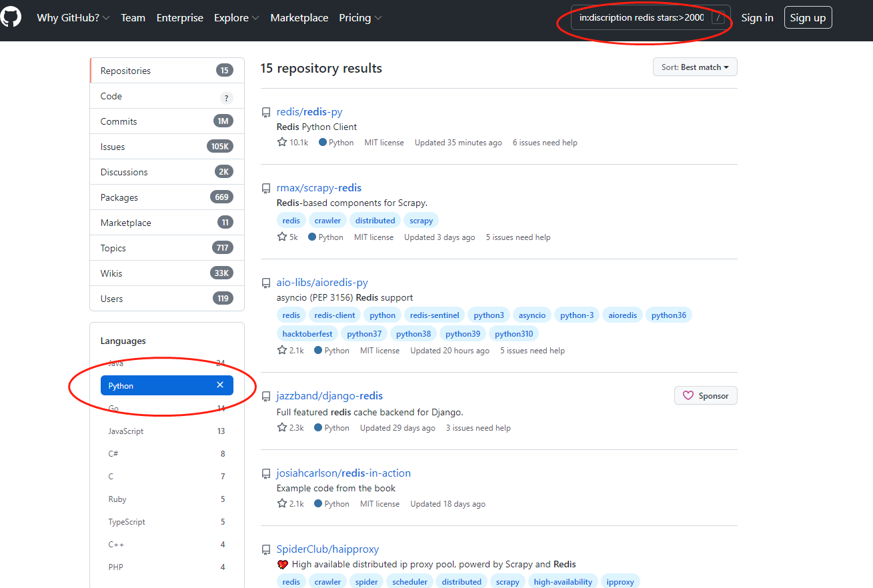Screen dimensions: 873x588
Task: Open the SpiderClub/haipproxy repository
Action: 327,549
